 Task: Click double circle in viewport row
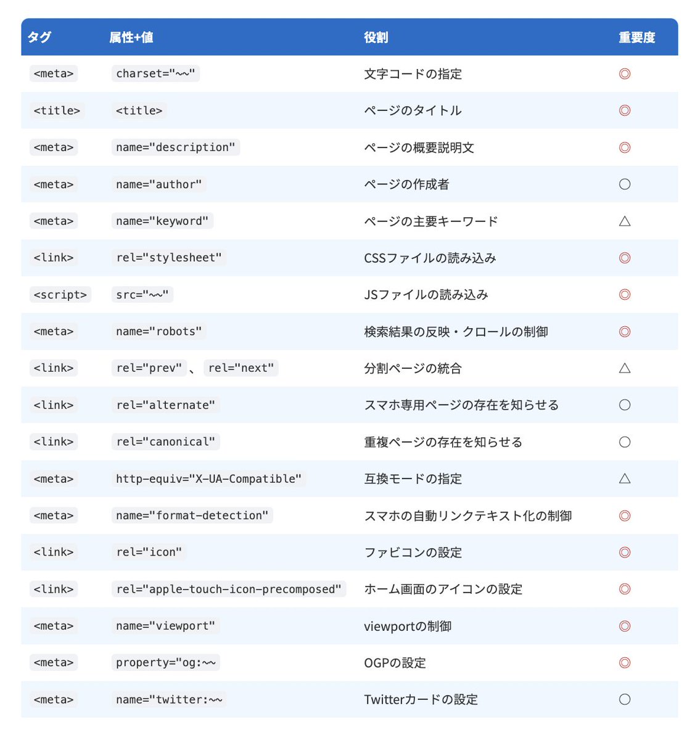pos(624,626)
